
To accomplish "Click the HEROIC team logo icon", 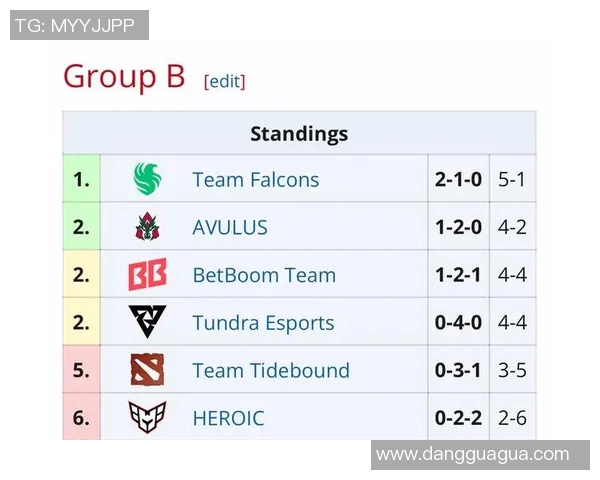I will point(147,417).
